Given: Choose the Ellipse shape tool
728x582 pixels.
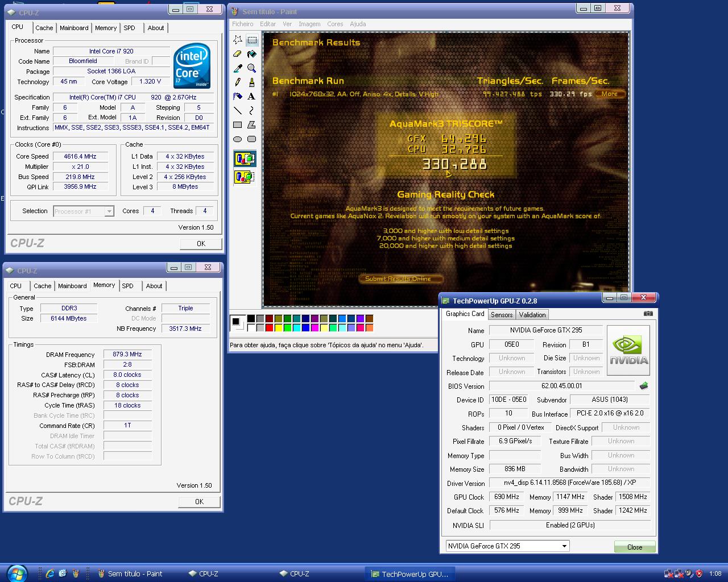Looking at the screenshot, I should tap(238, 139).
